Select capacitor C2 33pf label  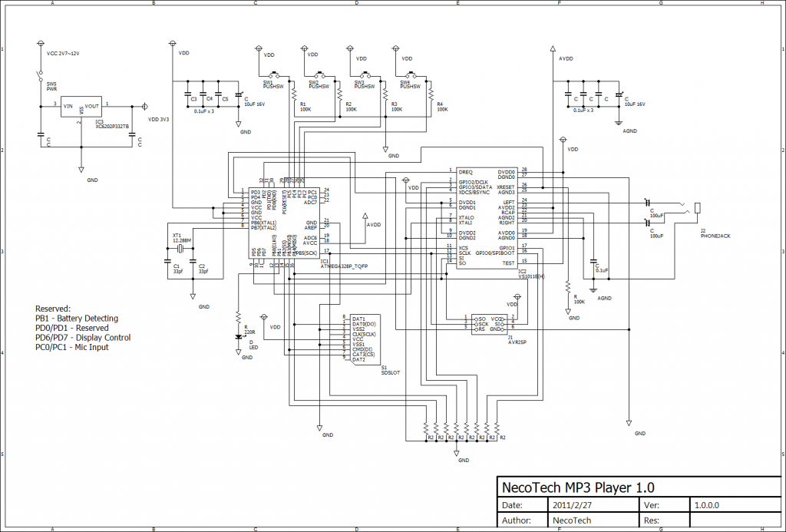(x=203, y=269)
